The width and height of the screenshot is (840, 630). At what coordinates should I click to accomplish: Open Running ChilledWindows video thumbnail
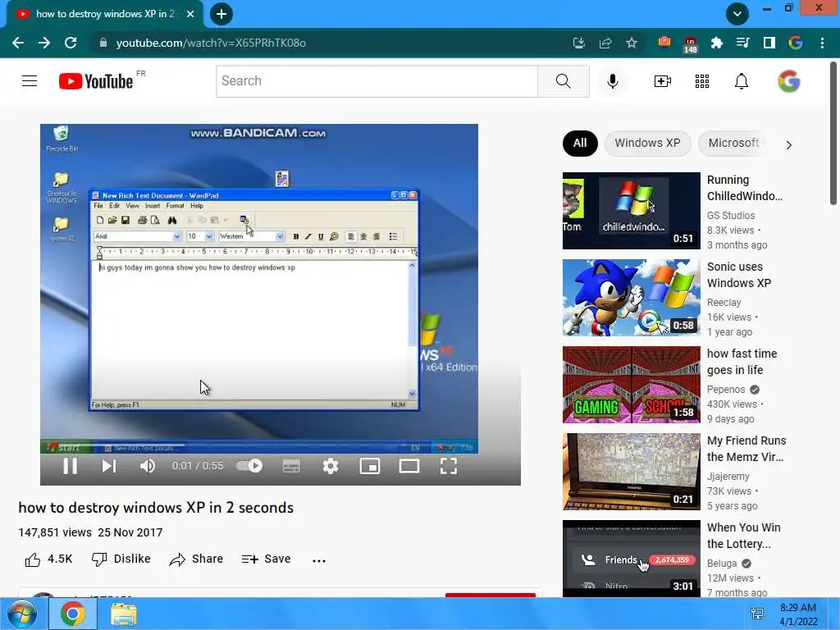631,211
